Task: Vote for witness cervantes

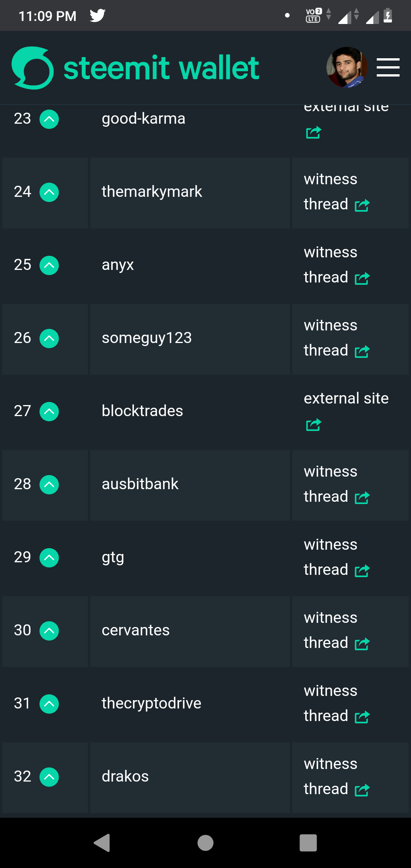Action: click(x=49, y=631)
